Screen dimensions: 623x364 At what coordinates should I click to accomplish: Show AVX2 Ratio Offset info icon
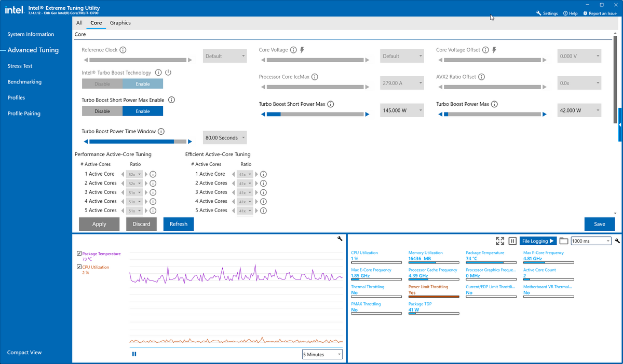tap(481, 77)
